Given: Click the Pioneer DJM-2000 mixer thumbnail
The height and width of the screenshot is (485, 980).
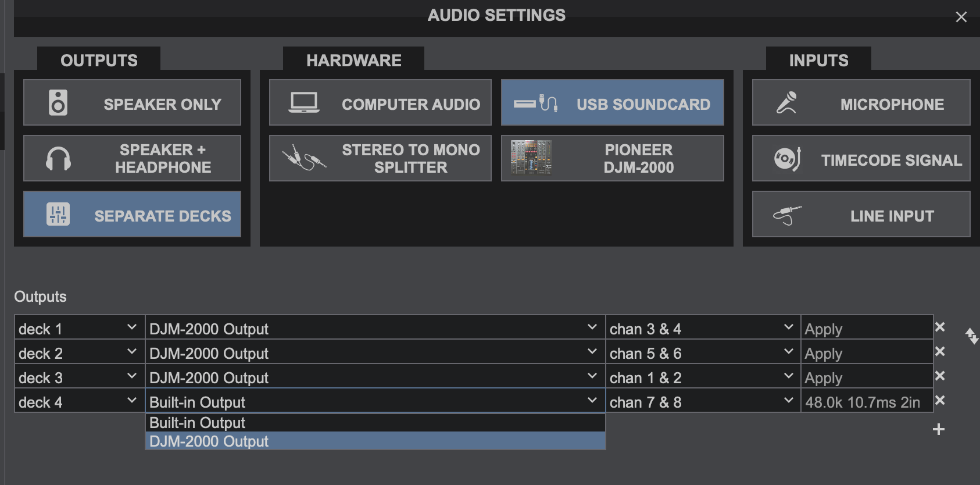Looking at the screenshot, I should tap(531, 158).
